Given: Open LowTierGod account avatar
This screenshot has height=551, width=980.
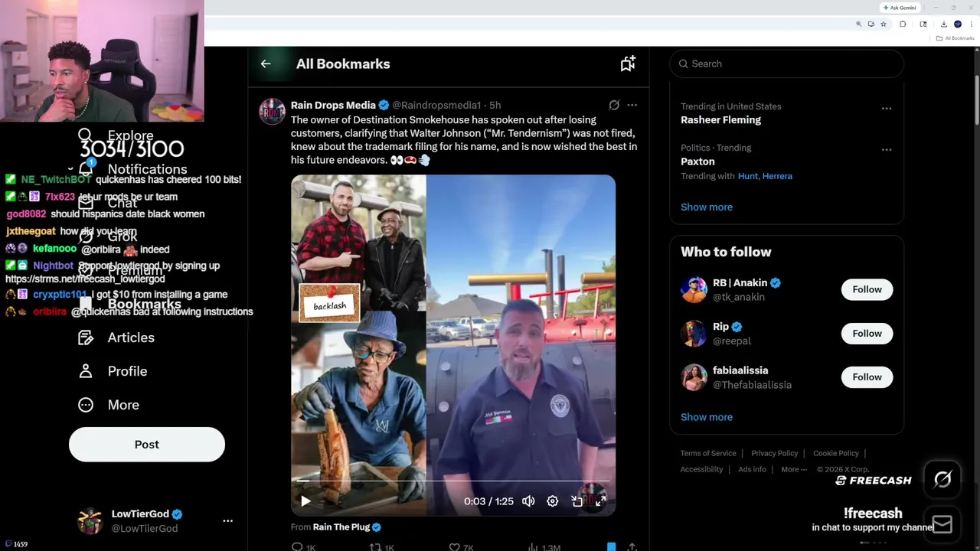Looking at the screenshot, I should (90, 520).
